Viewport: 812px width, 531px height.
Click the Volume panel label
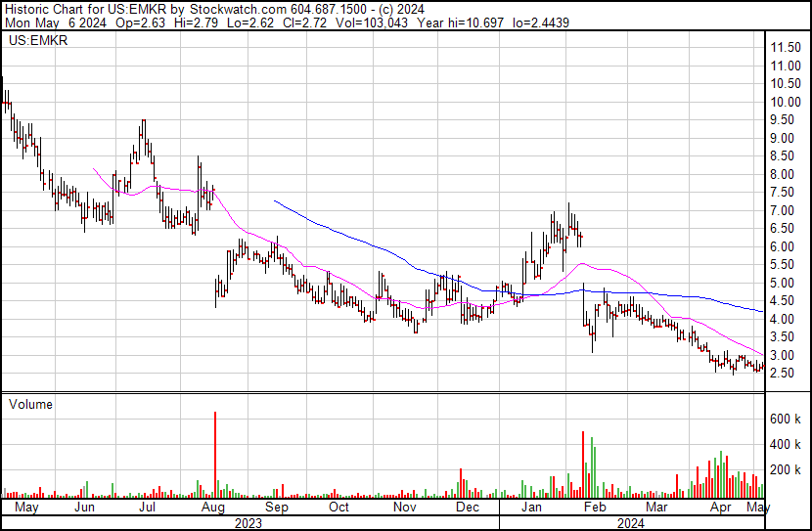[30, 404]
